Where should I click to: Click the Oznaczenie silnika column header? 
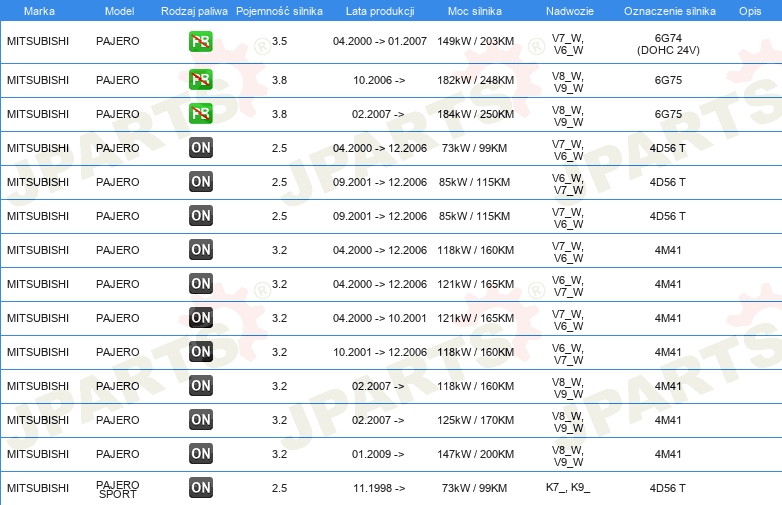(669, 11)
